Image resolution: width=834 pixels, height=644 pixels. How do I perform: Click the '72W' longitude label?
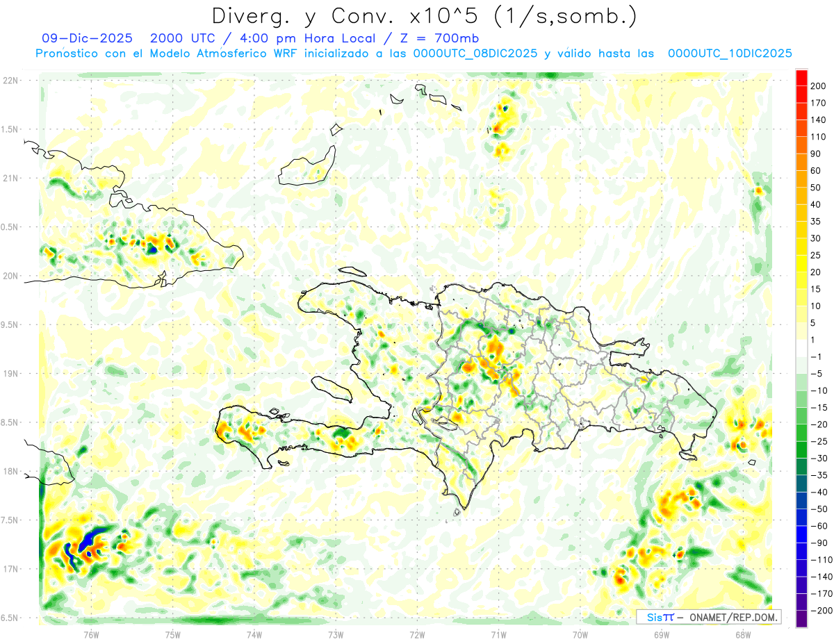click(x=417, y=635)
